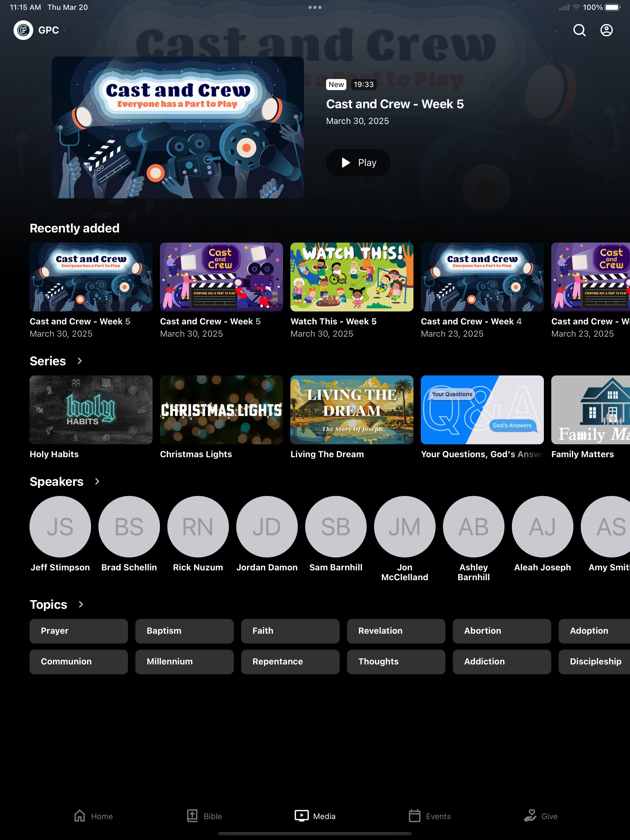Choose the RN avatar for Rick Nuzum
This screenshot has height=840, width=630.
coord(198,526)
